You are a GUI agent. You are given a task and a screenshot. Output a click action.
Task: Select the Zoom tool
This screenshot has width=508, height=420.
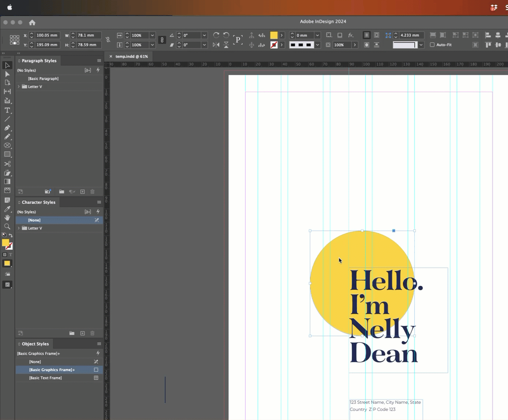tap(7, 226)
